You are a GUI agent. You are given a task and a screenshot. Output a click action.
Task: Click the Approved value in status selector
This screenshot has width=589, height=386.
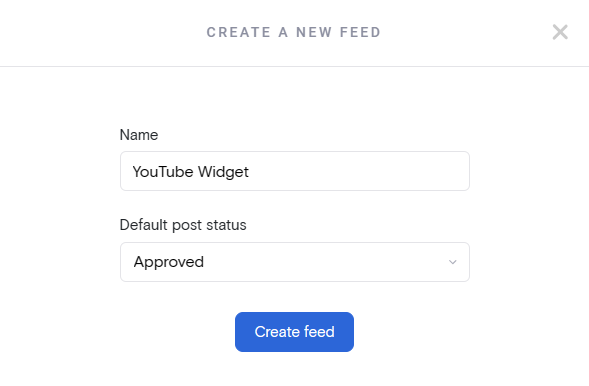[x=169, y=262]
